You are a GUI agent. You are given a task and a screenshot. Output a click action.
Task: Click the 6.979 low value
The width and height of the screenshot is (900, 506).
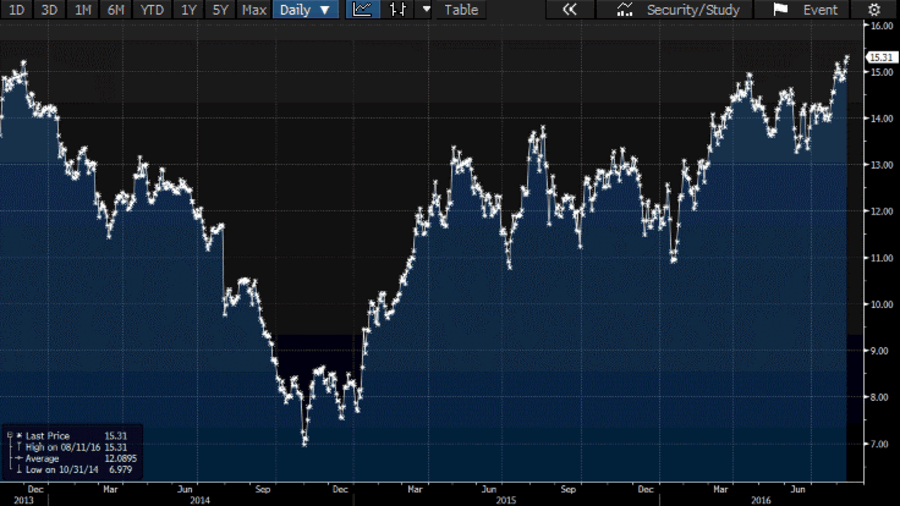click(121, 469)
